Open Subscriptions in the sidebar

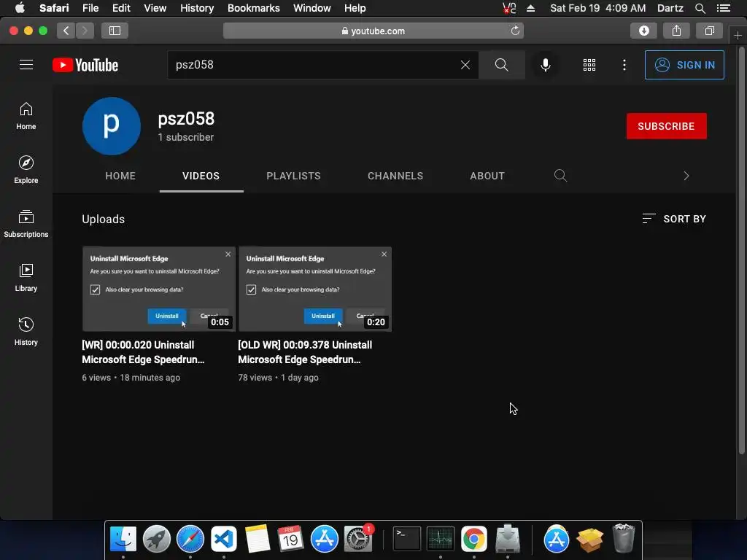click(x=26, y=224)
